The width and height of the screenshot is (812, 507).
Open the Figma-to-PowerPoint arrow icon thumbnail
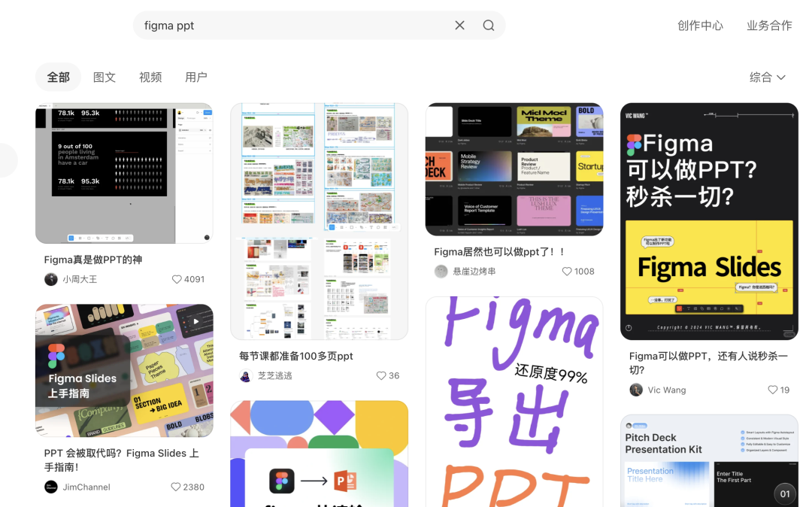[x=319, y=454]
